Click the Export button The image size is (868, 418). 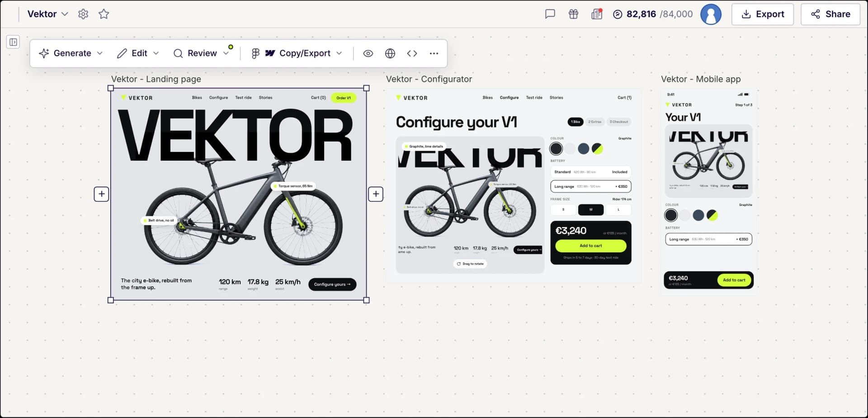(x=763, y=14)
